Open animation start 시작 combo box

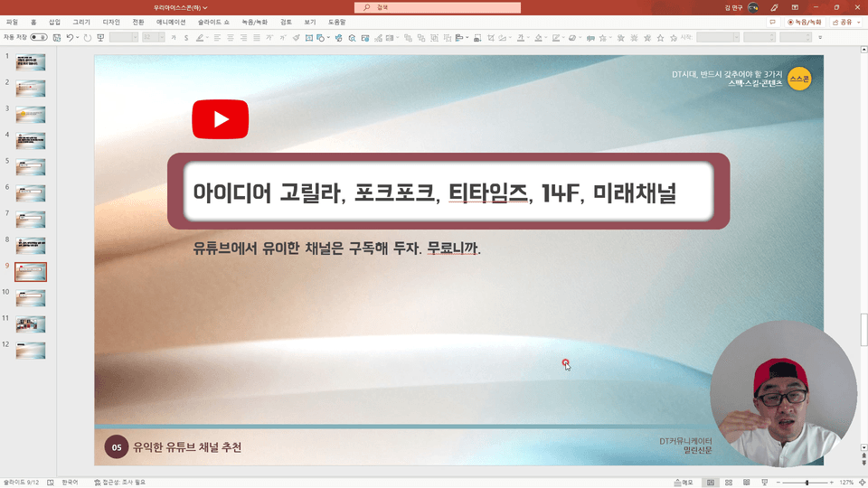click(717, 38)
